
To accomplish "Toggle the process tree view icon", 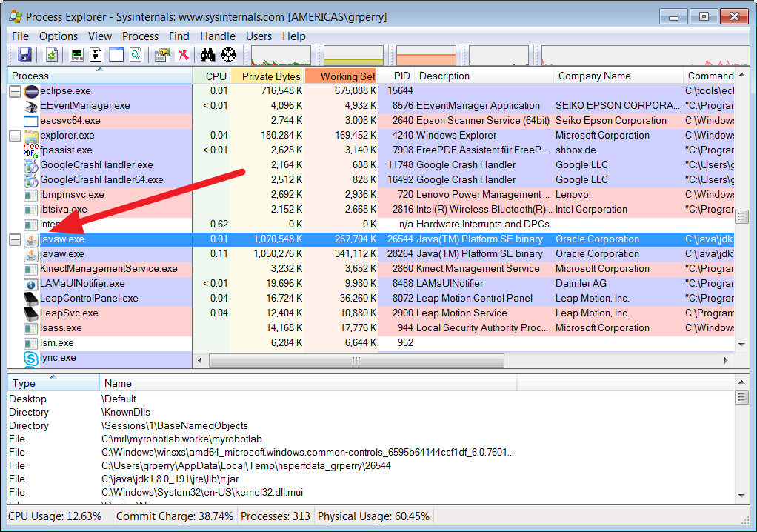I will [96, 55].
